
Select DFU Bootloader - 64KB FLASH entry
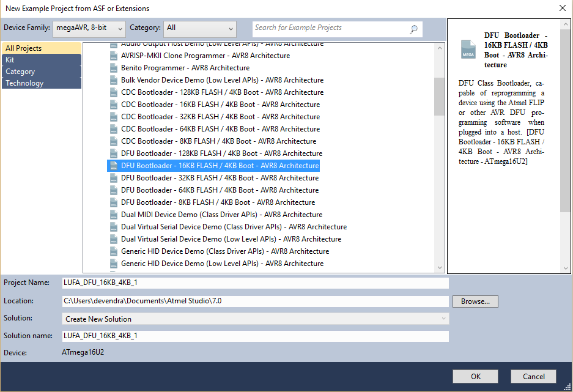[220, 190]
